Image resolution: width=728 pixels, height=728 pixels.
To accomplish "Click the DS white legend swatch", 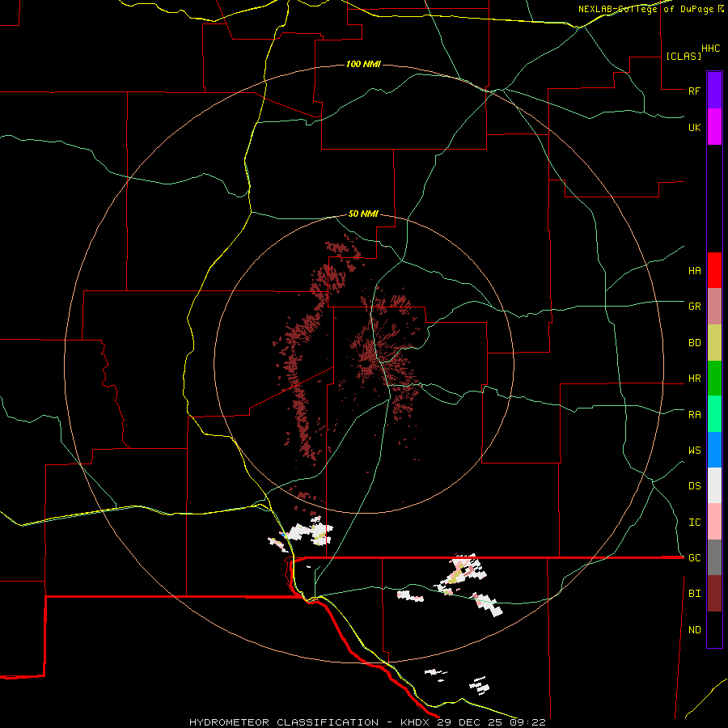I will pyautogui.click(x=714, y=485).
